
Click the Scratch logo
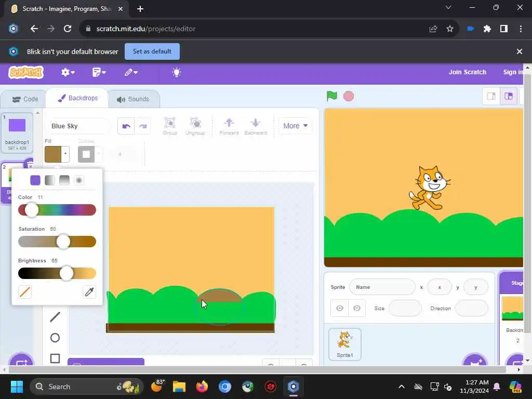coord(26,72)
